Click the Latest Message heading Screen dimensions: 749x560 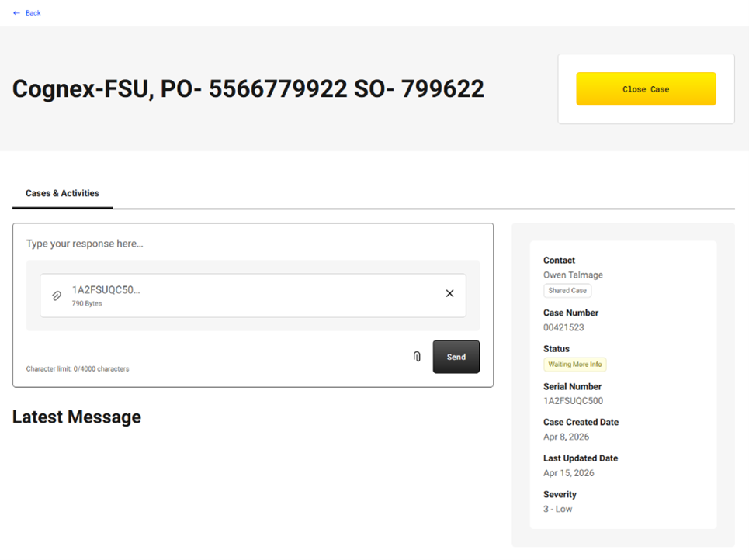[x=76, y=417]
